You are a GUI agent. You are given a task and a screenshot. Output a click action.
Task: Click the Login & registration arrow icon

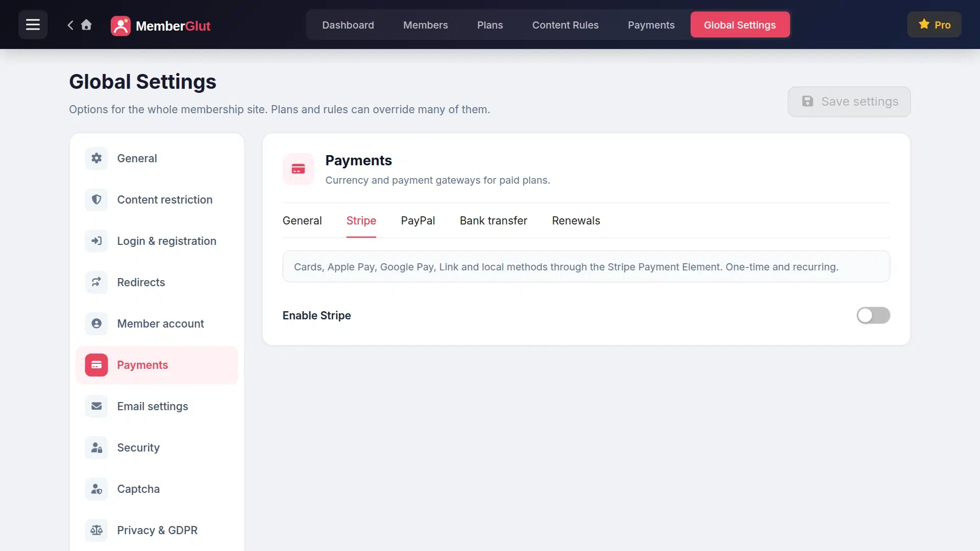point(96,241)
